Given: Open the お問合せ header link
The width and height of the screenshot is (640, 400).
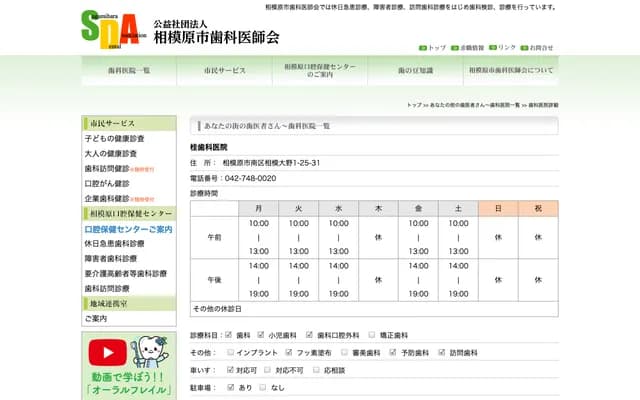Looking at the screenshot, I should pos(541,48).
